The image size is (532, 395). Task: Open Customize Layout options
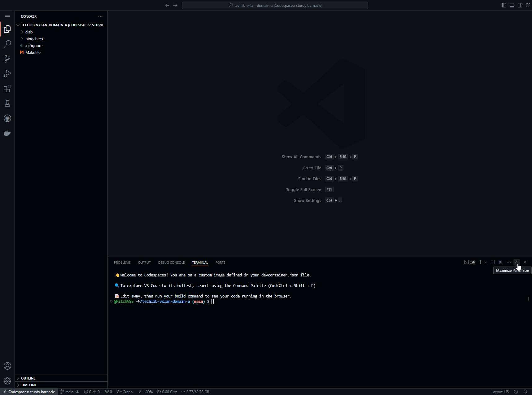528,5
